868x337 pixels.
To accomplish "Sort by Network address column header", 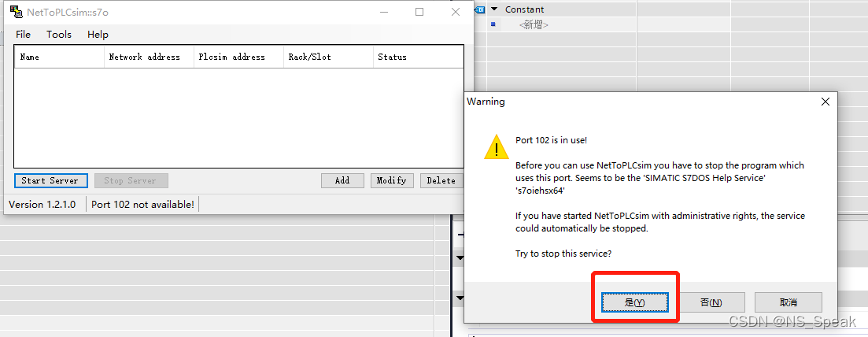I will pos(149,57).
